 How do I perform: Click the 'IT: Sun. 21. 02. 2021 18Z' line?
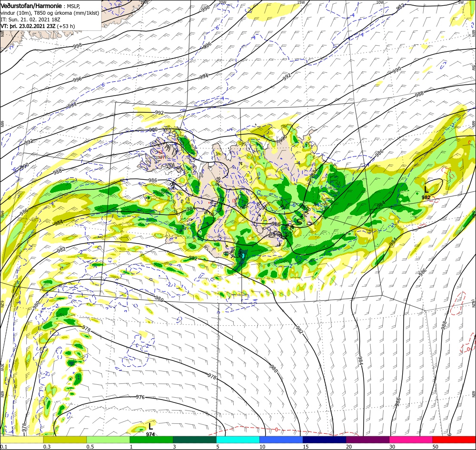[x=30, y=20]
